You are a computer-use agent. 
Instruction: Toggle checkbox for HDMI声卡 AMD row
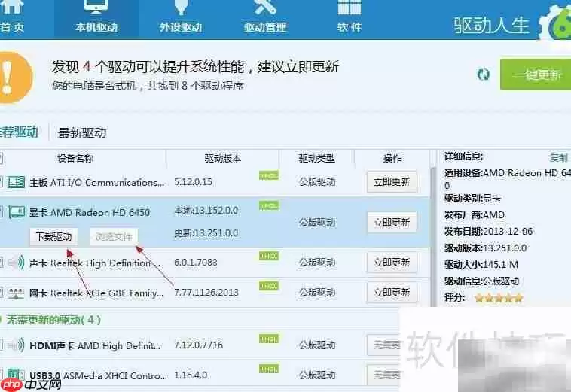click(1, 345)
